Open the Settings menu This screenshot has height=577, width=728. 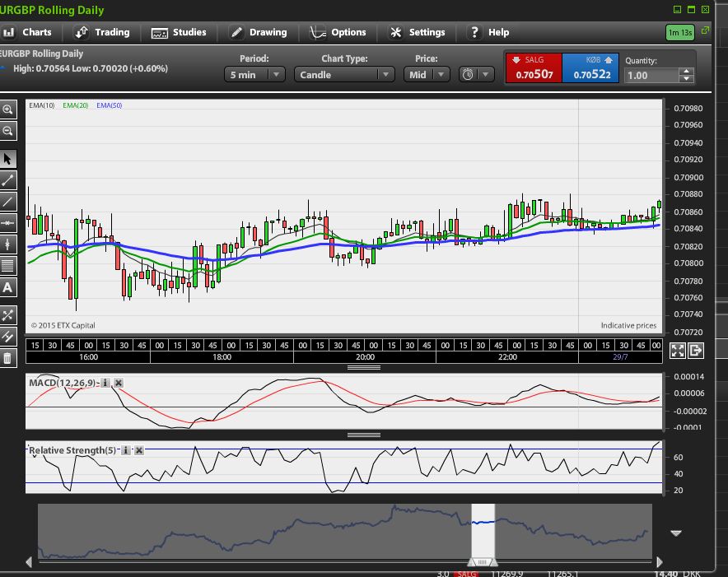(417, 32)
